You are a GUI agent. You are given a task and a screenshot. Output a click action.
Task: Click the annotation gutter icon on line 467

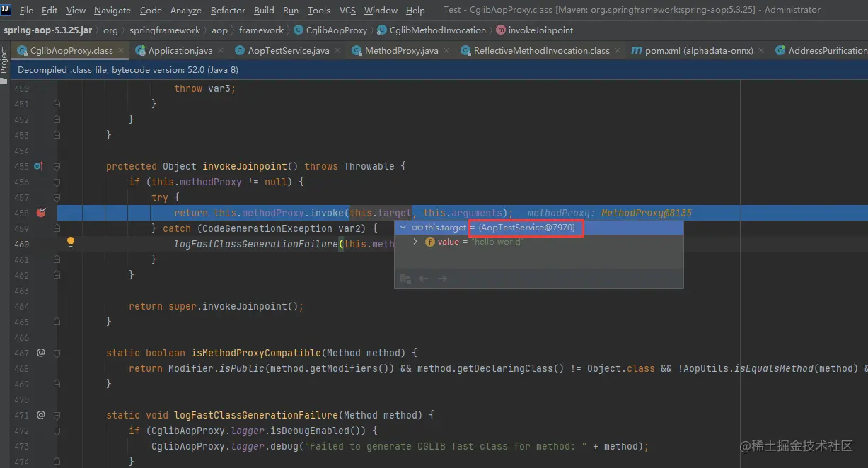pos(40,352)
